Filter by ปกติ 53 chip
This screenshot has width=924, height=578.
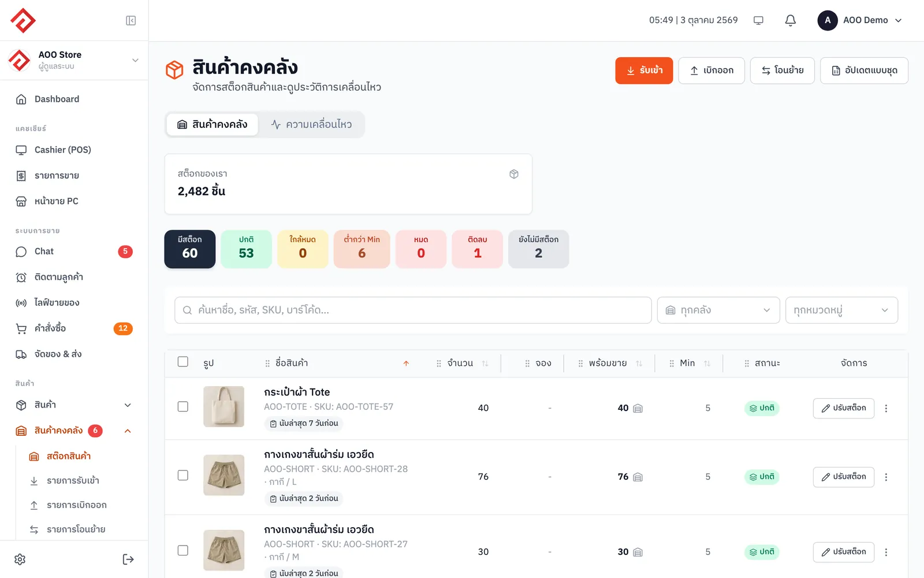(x=247, y=249)
